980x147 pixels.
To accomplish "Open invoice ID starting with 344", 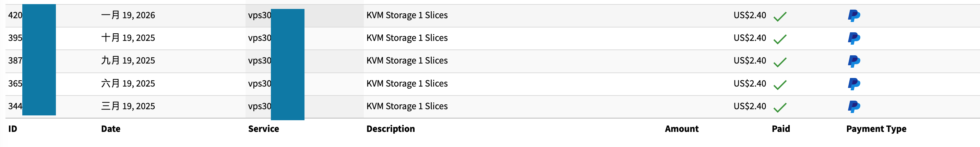I will point(15,106).
